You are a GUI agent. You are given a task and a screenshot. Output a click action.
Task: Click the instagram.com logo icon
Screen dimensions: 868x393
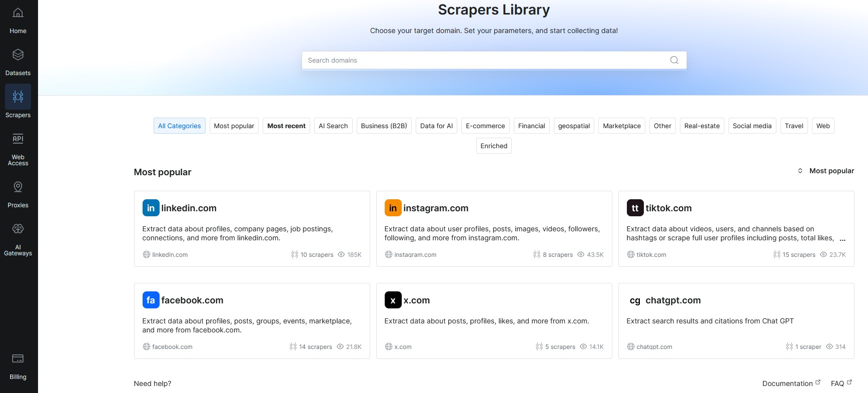pyautogui.click(x=393, y=208)
